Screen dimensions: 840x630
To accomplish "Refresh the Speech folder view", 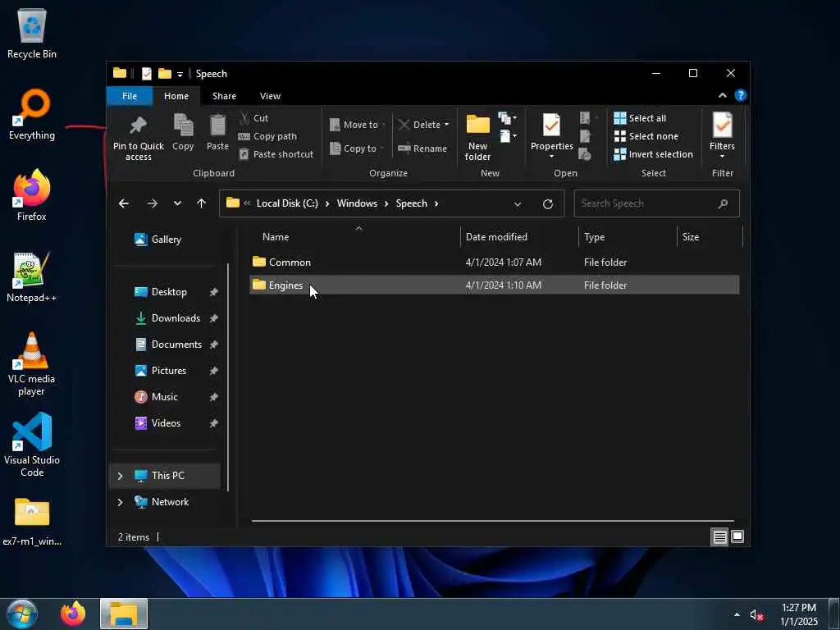I will [x=547, y=203].
